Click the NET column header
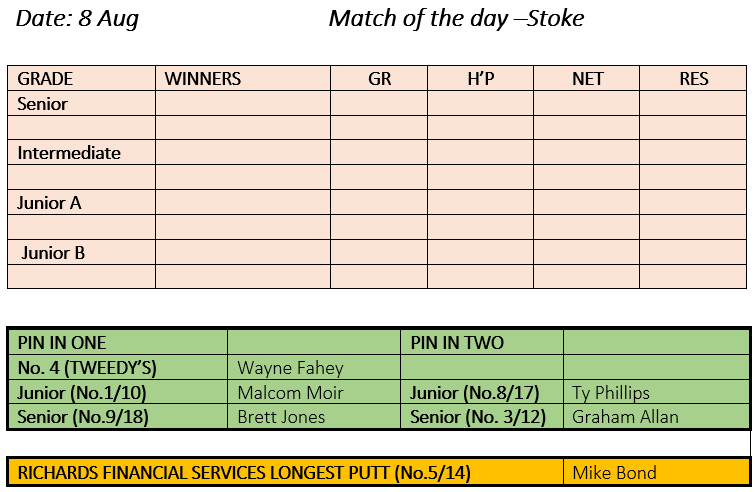 [x=586, y=78]
